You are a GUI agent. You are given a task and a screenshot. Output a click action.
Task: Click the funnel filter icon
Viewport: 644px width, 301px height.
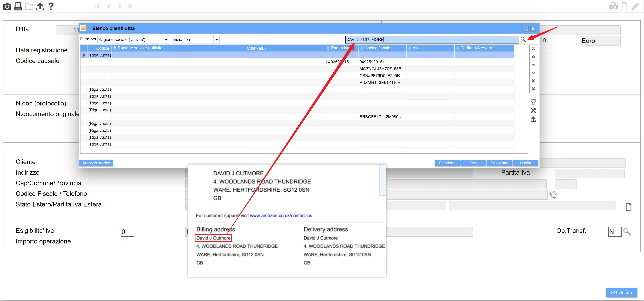coord(533,102)
